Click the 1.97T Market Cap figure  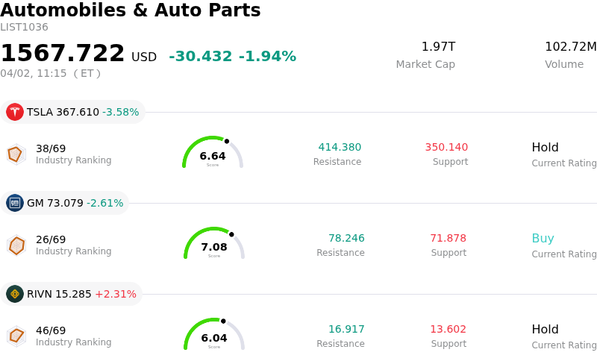(x=438, y=47)
